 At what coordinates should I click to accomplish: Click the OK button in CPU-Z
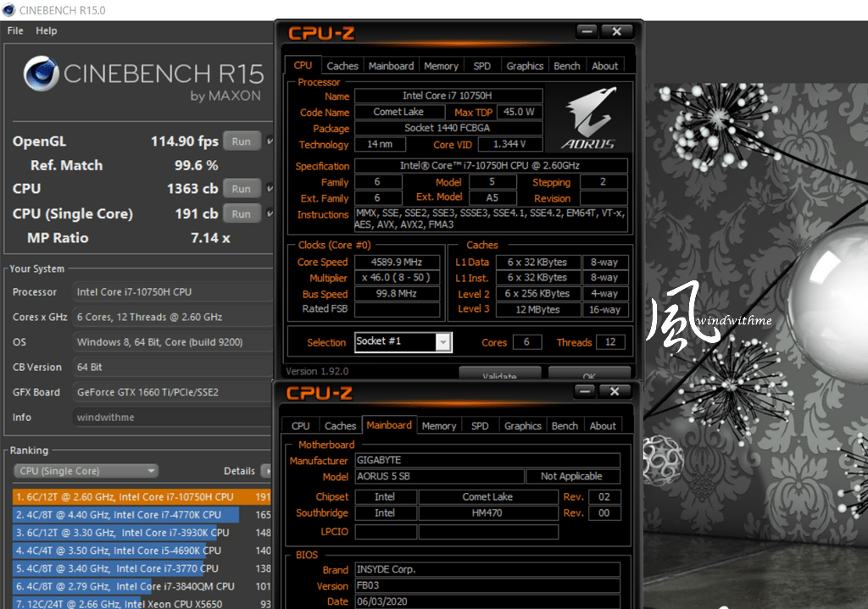pyautogui.click(x=590, y=373)
